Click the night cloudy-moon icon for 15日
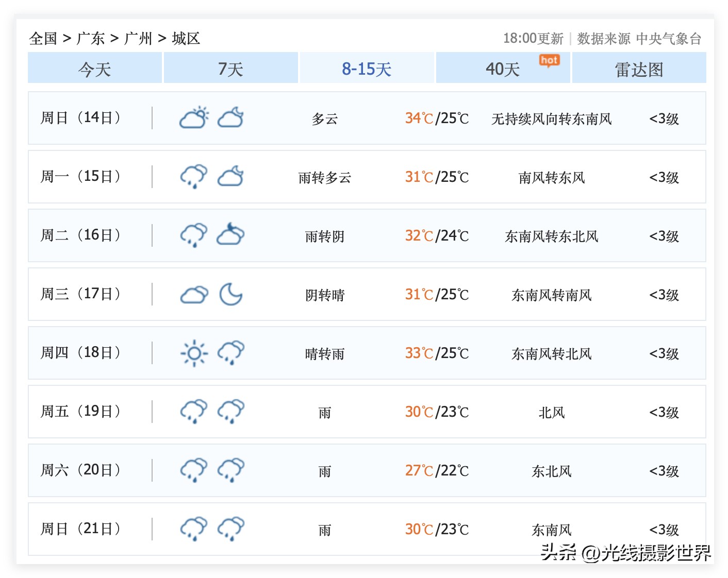This screenshot has height=578, width=728. tap(230, 176)
